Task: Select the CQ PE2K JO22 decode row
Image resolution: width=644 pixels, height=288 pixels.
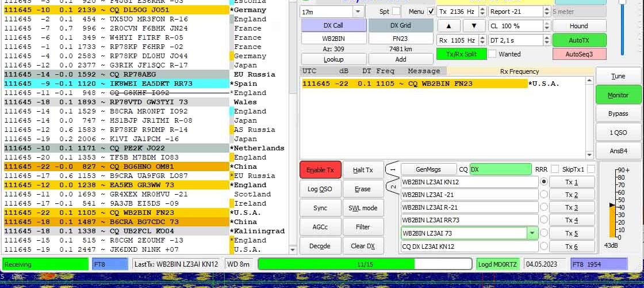Action: pos(117,148)
